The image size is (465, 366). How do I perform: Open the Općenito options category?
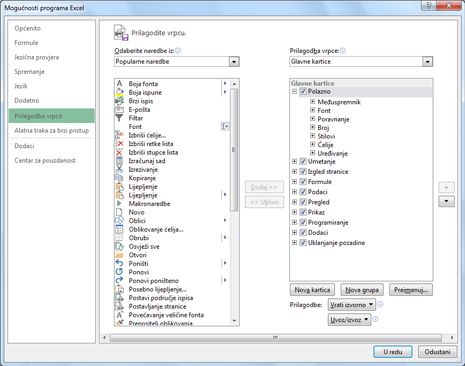tap(28, 28)
